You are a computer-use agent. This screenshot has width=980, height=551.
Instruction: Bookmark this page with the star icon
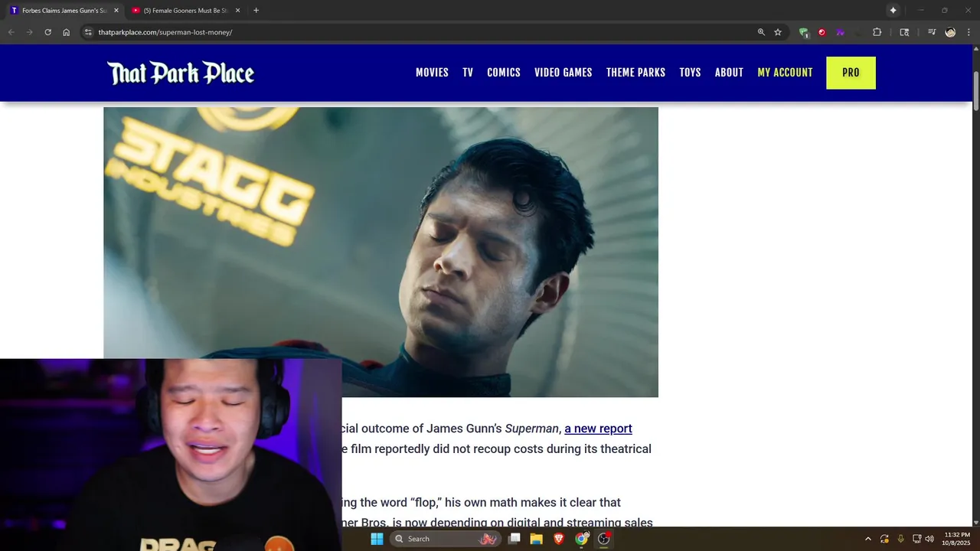pyautogui.click(x=778, y=32)
